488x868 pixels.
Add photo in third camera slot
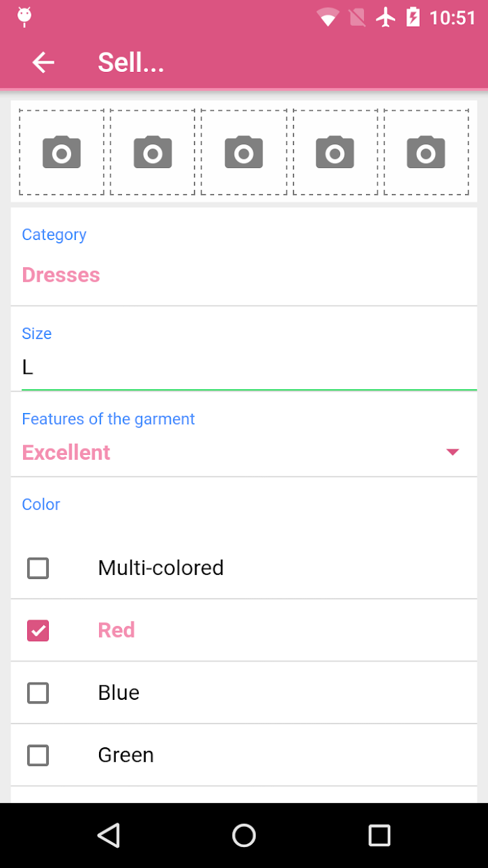tap(244, 152)
